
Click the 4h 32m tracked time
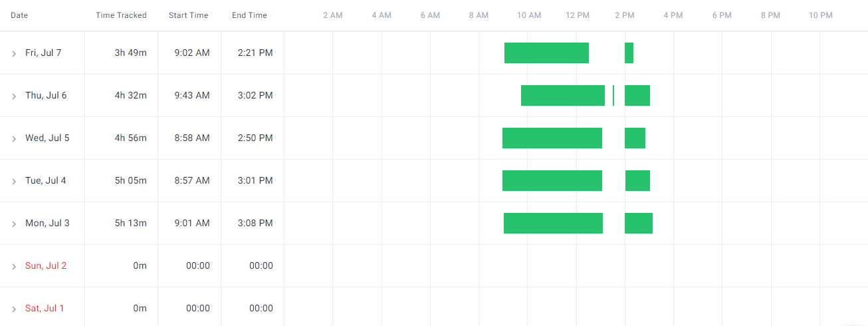click(x=130, y=95)
